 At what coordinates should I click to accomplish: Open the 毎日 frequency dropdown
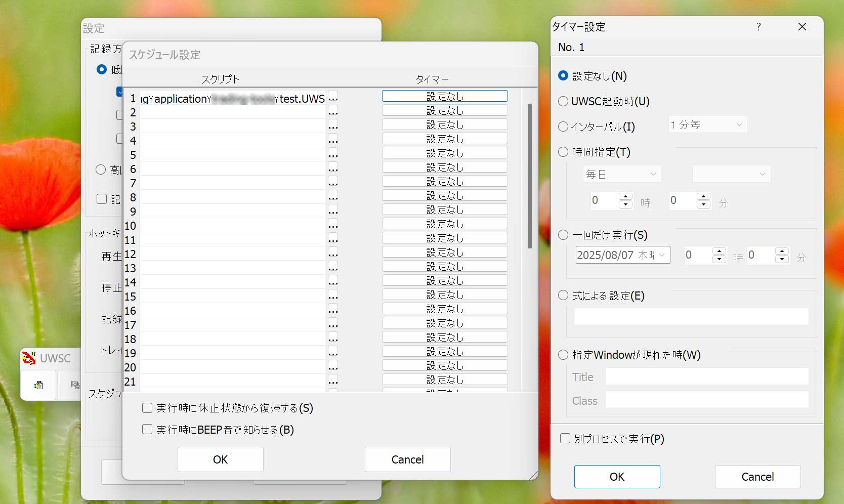tap(622, 174)
